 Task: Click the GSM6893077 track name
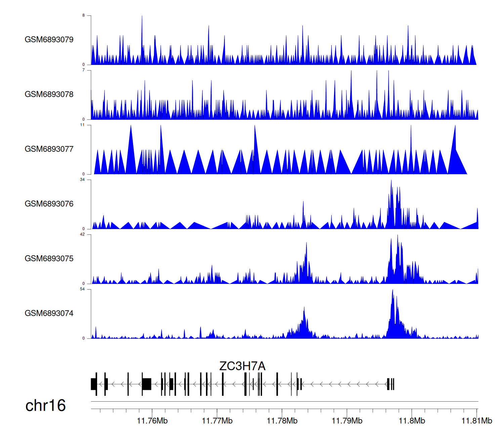[x=49, y=149]
